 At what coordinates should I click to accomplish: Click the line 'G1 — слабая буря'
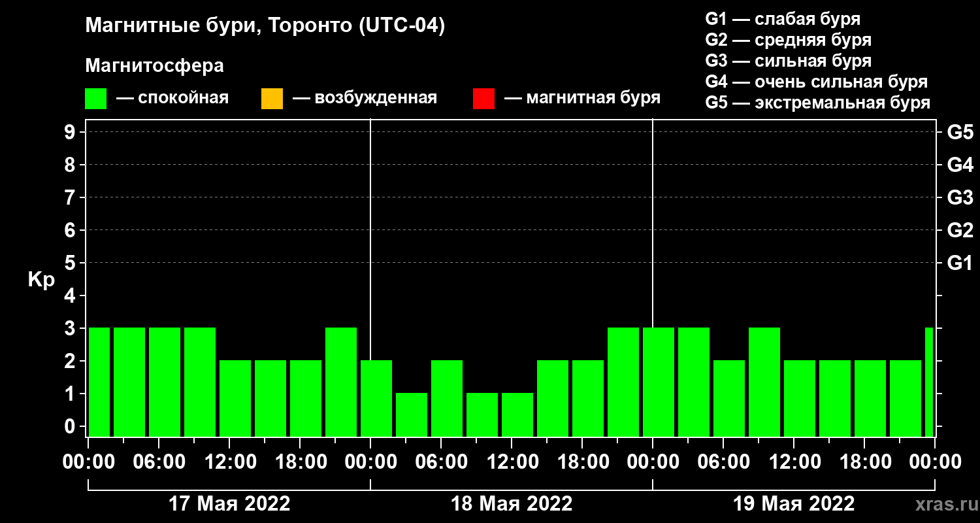point(783,18)
